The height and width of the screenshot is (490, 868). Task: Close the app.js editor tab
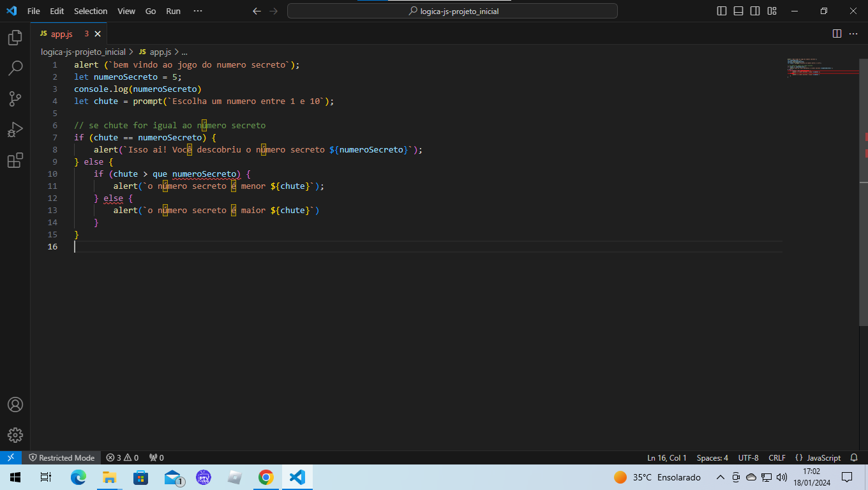point(98,34)
